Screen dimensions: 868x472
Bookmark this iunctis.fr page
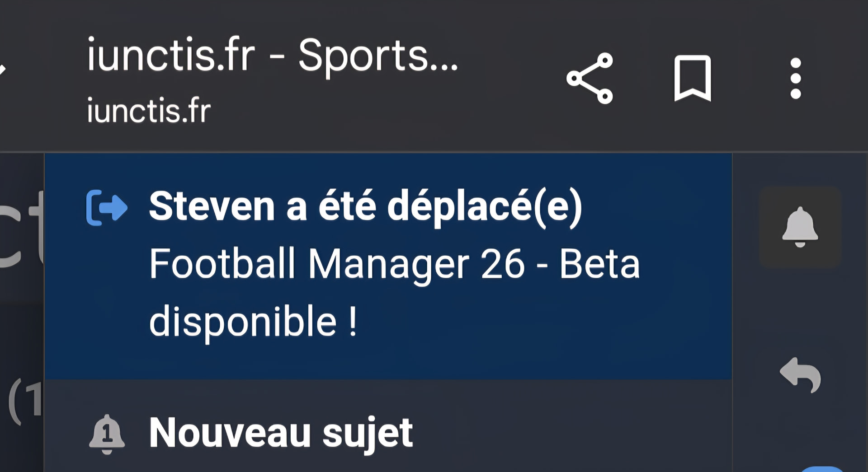692,78
